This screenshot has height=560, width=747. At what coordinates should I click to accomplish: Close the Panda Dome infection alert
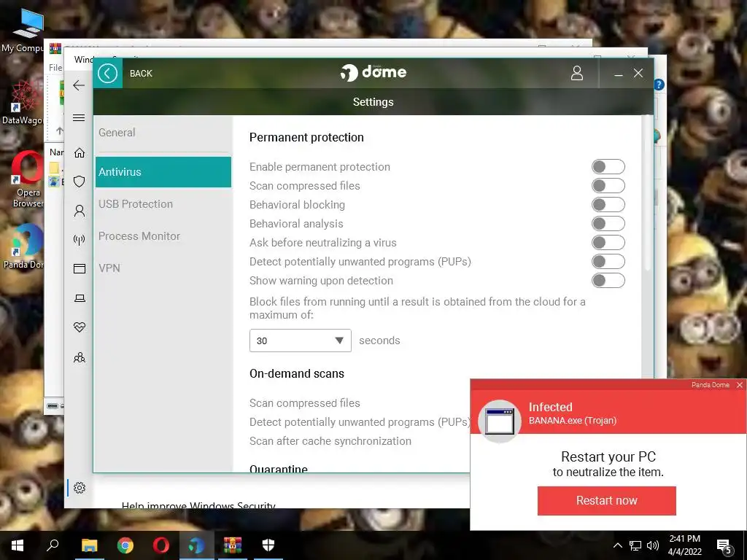click(740, 385)
